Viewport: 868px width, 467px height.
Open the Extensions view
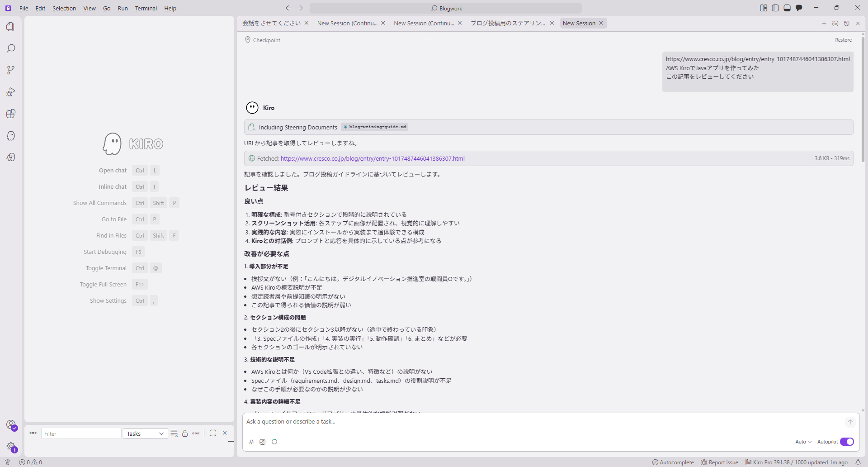[x=11, y=114]
